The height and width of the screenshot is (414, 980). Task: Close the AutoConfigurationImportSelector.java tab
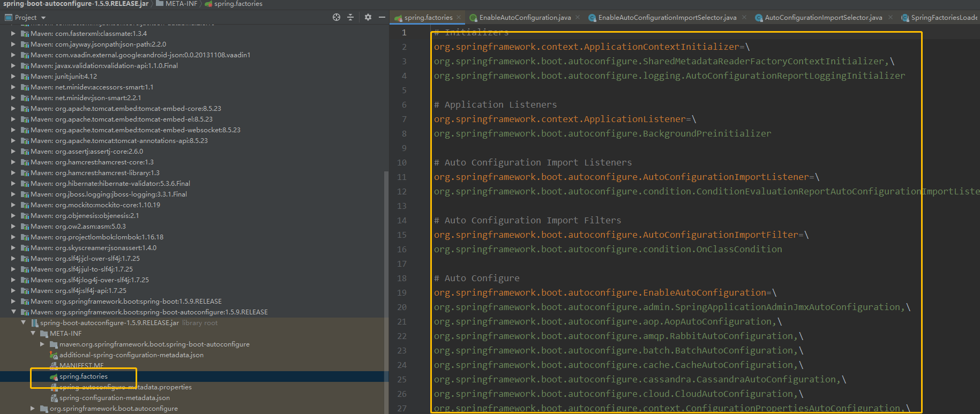[x=890, y=17]
